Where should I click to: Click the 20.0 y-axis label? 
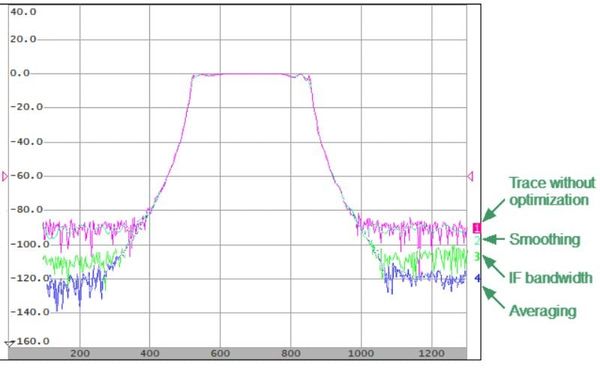click(23, 39)
